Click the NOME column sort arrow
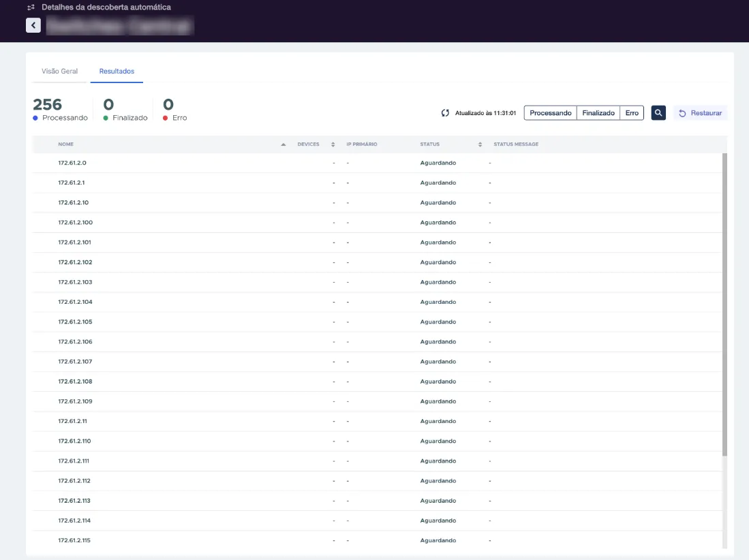749x560 pixels. click(x=284, y=144)
